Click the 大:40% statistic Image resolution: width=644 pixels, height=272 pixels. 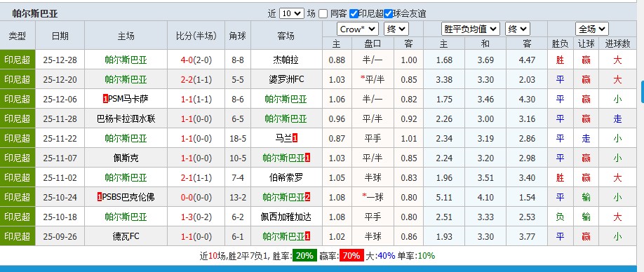click(380, 256)
